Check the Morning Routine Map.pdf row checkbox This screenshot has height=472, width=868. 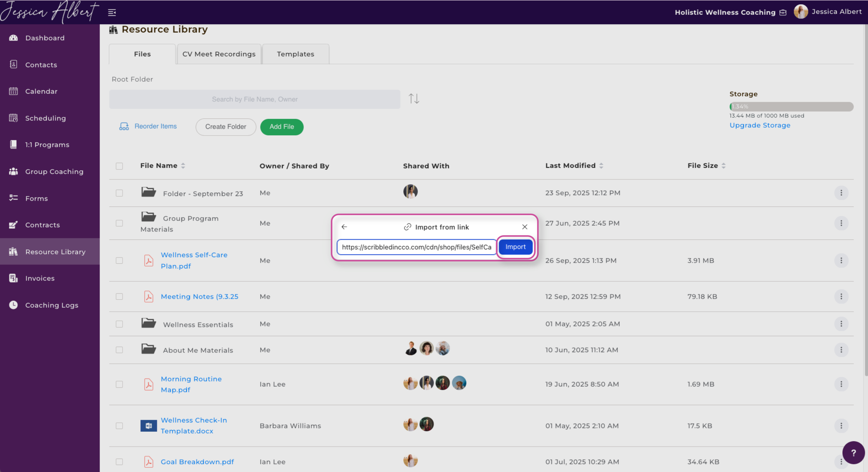pos(119,384)
